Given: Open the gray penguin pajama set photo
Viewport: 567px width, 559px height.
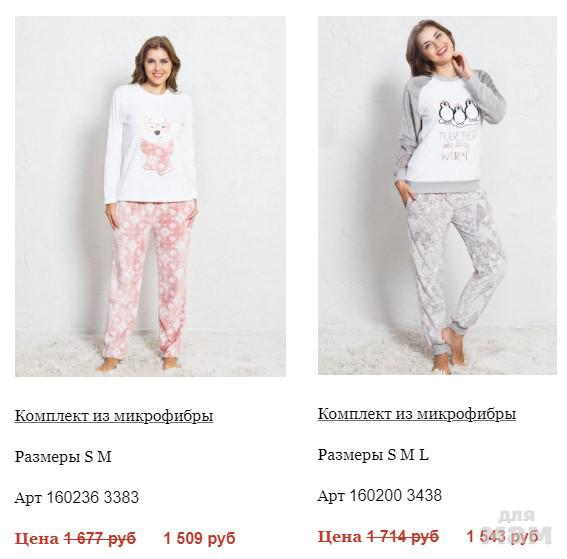Looking at the screenshot, I should click(437, 195).
